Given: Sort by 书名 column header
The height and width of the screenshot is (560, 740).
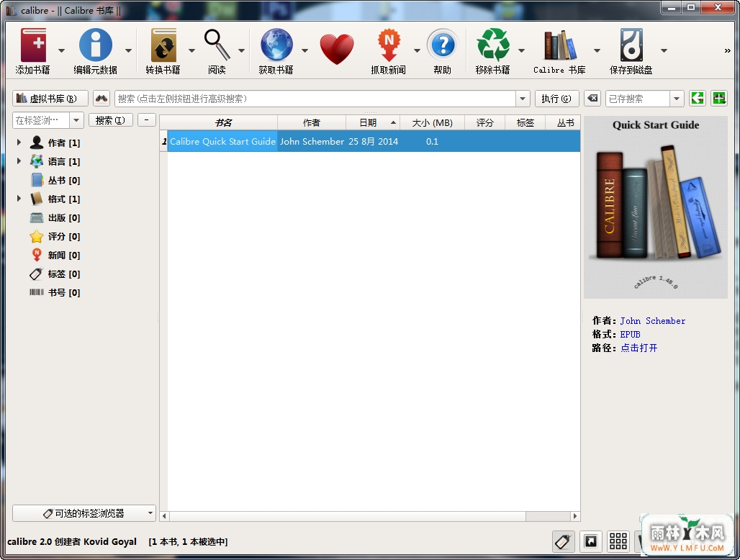Looking at the screenshot, I should tap(222, 122).
